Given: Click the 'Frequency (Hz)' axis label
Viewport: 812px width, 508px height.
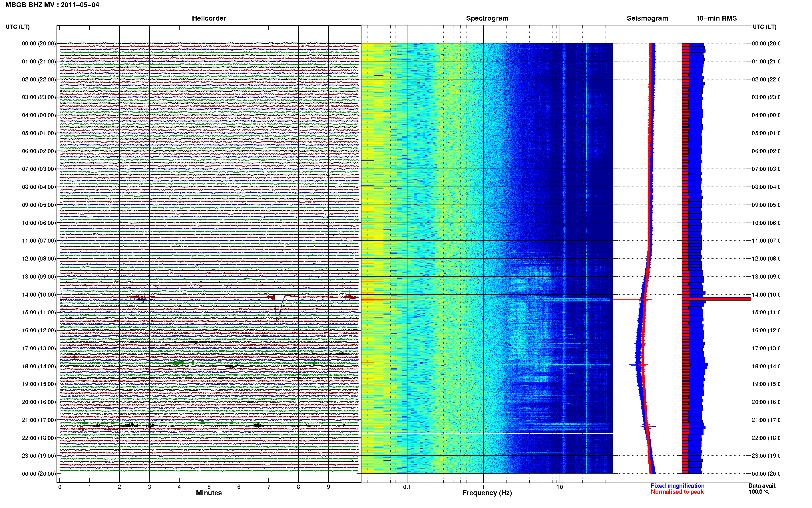Looking at the screenshot, I should coord(487,493).
